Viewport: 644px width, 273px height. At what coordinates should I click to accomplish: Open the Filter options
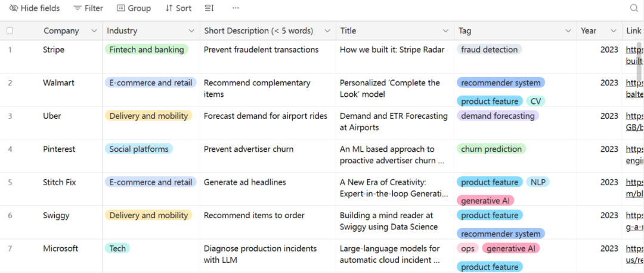(88, 8)
